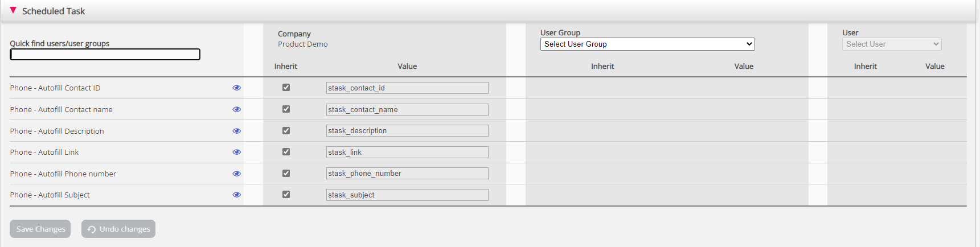Click eye icon beside Autofill Subject
The height and width of the screenshot is (247, 980).
[236, 195]
